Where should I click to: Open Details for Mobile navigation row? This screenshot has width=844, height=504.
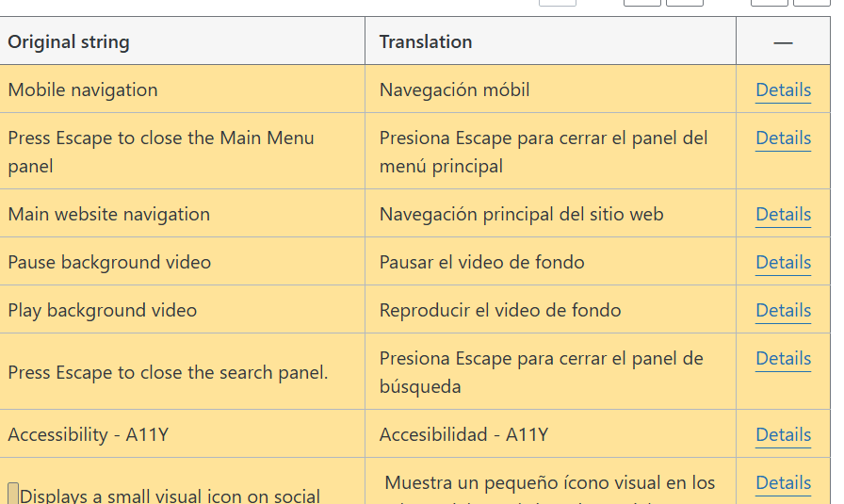click(x=783, y=89)
